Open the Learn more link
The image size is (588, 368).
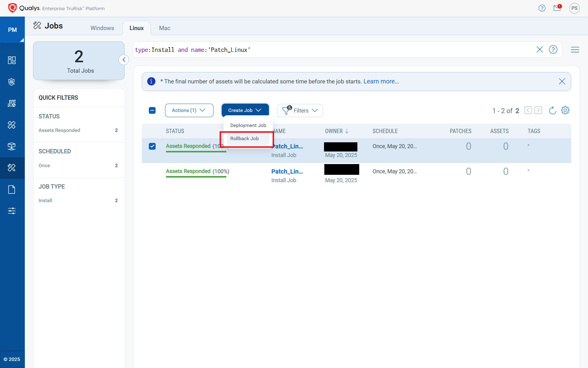click(x=381, y=81)
